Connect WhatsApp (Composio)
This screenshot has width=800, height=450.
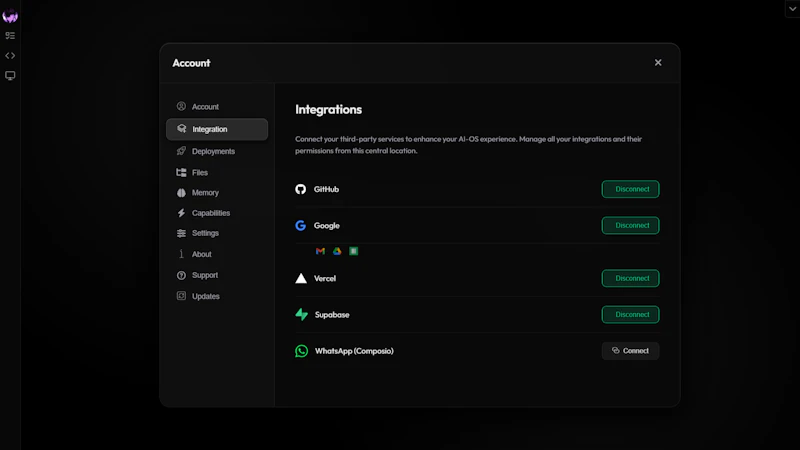pyautogui.click(x=631, y=351)
